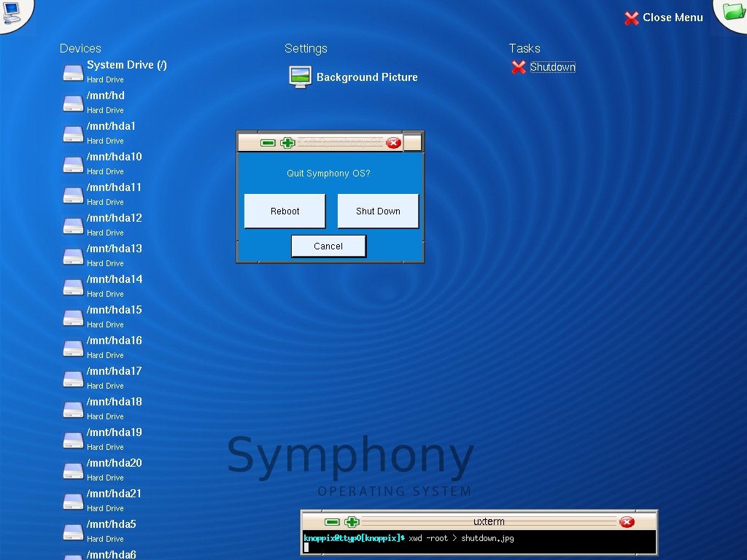This screenshot has width=747, height=560.
Task: Open the /mnt/hda19 drive icon
Action: pyautogui.click(x=74, y=439)
